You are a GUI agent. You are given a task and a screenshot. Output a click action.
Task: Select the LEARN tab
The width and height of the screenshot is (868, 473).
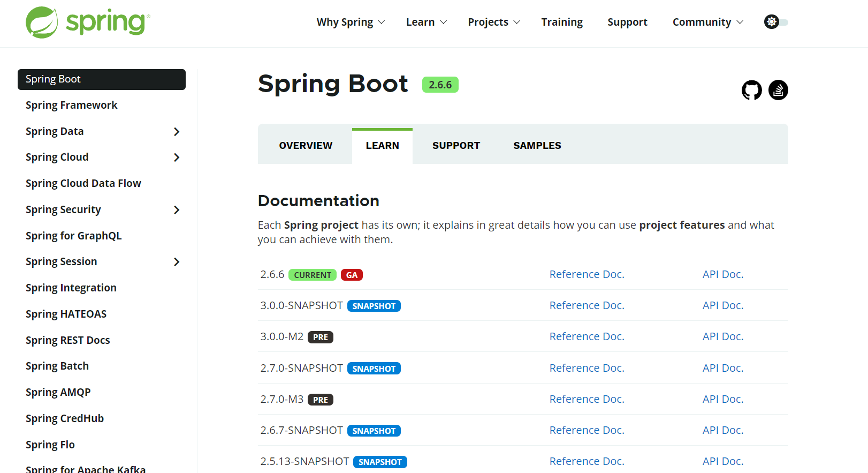point(382,146)
